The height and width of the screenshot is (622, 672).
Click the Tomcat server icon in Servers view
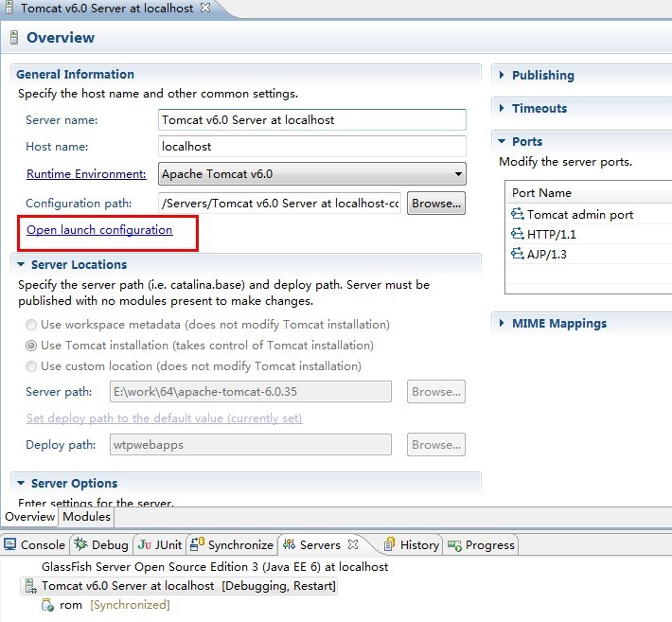pyautogui.click(x=30, y=586)
